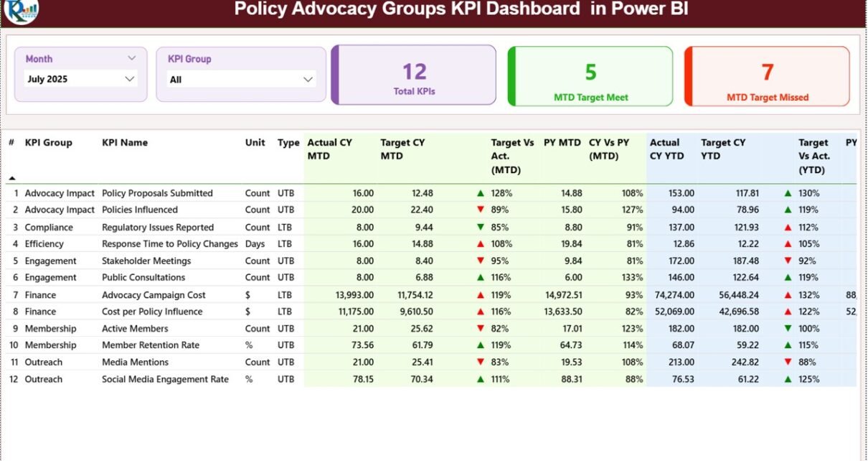Click the Actual CY MTD column header
Viewport: 868px width, 461px height.
coord(330,149)
